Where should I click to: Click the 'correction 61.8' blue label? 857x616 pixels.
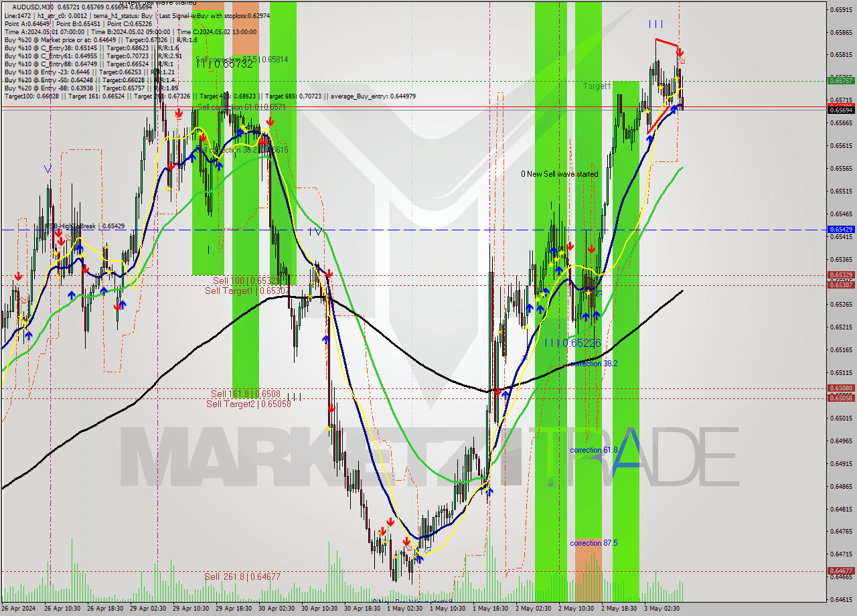click(x=593, y=450)
